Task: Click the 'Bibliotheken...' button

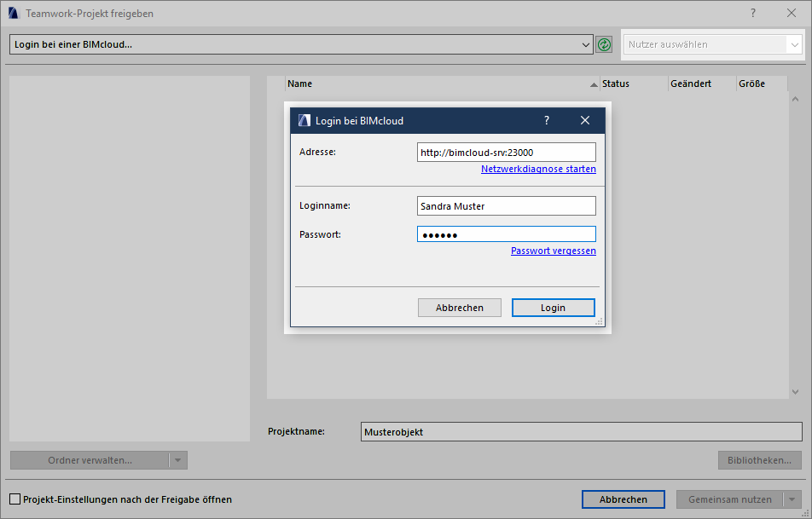Action: tap(760, 460)
